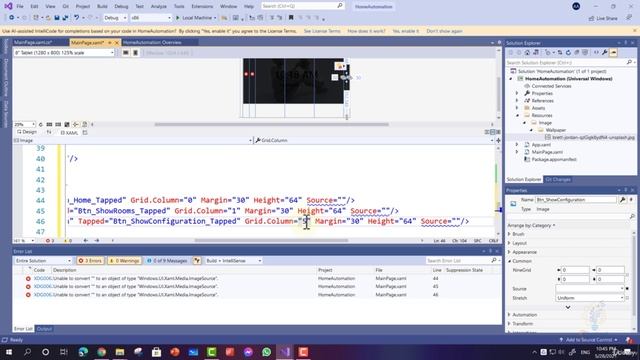
Task: Toggle the 3 Errors filter button
Action: click(91, 260)
